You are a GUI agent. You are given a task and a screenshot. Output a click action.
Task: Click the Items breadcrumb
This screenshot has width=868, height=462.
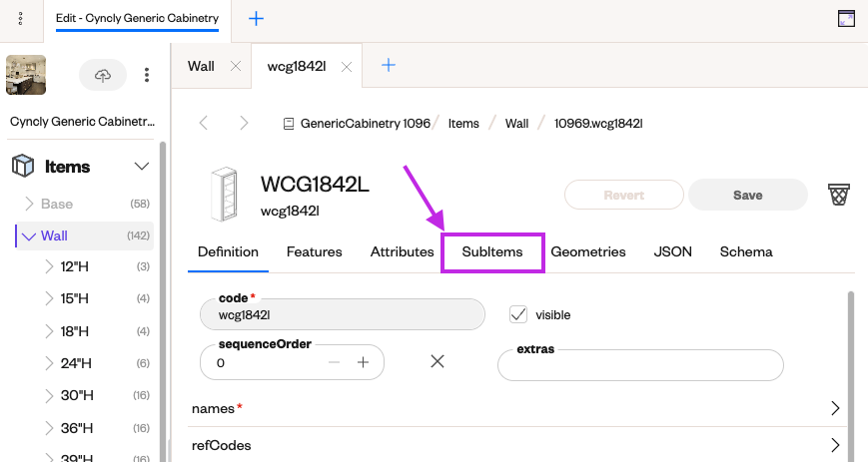pyautogui.click(x=463, y=124)
